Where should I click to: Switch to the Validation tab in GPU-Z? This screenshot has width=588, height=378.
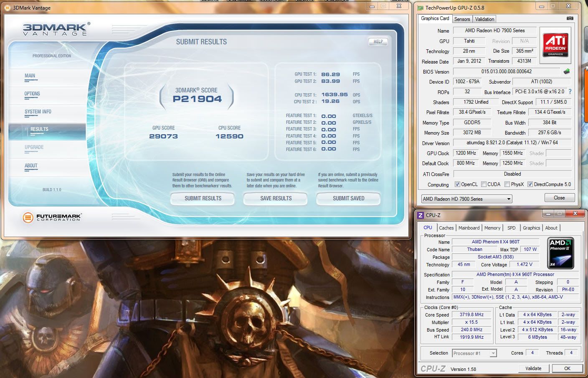pos(484,19)
